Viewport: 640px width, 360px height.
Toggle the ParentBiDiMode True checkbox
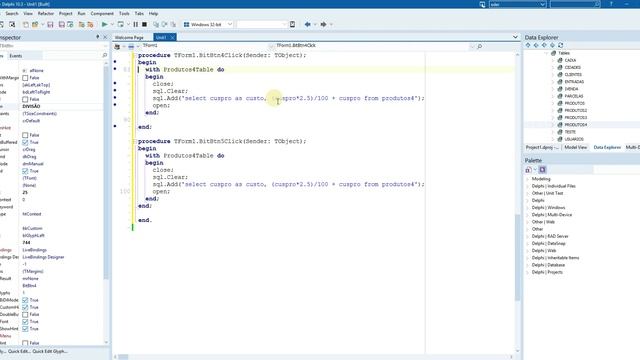point(25,300)
